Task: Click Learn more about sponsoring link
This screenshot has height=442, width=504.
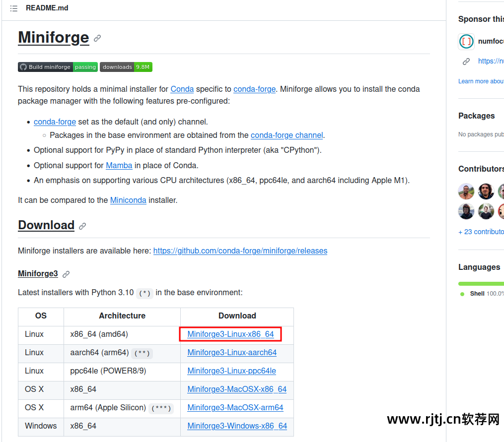Action: 481,81
